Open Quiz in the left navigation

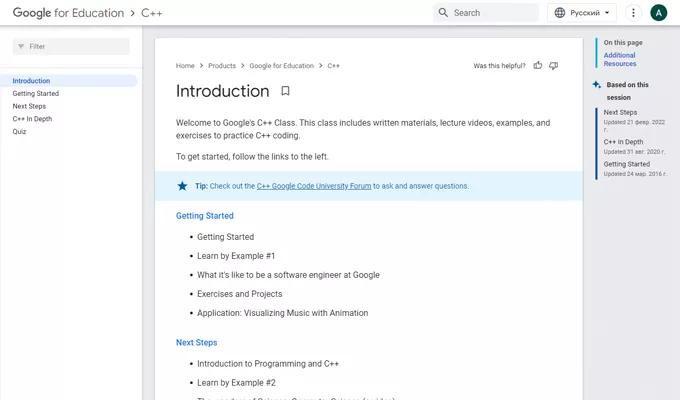[19, 131]
